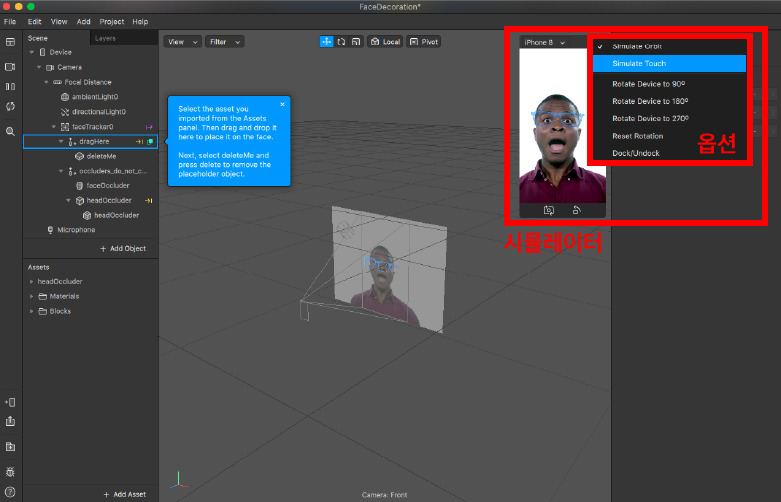The height and width of the screenshot is (502, 781).
Task: Collapse the Focal Distance node
Action: tap(46, 82)
